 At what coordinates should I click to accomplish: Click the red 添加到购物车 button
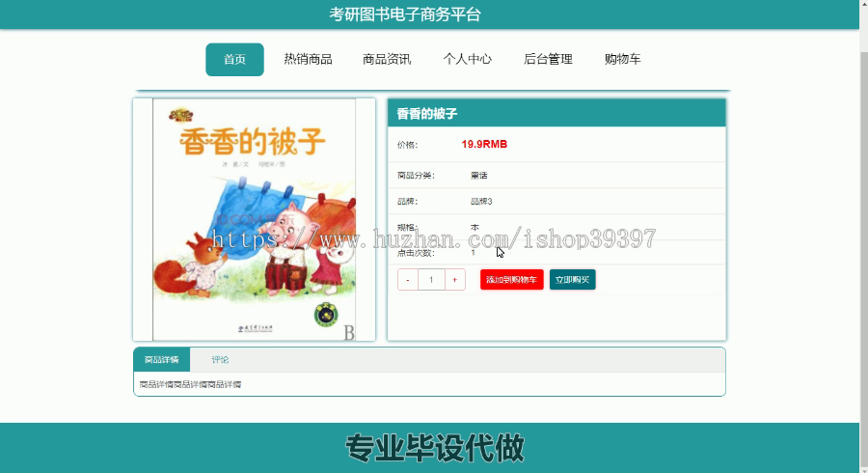(x=511, y=280)
